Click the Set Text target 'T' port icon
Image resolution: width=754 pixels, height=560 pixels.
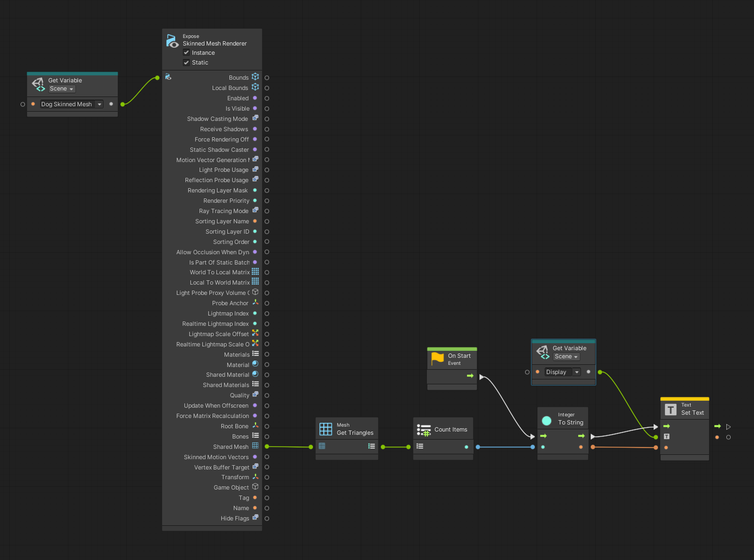coord(667,436)
